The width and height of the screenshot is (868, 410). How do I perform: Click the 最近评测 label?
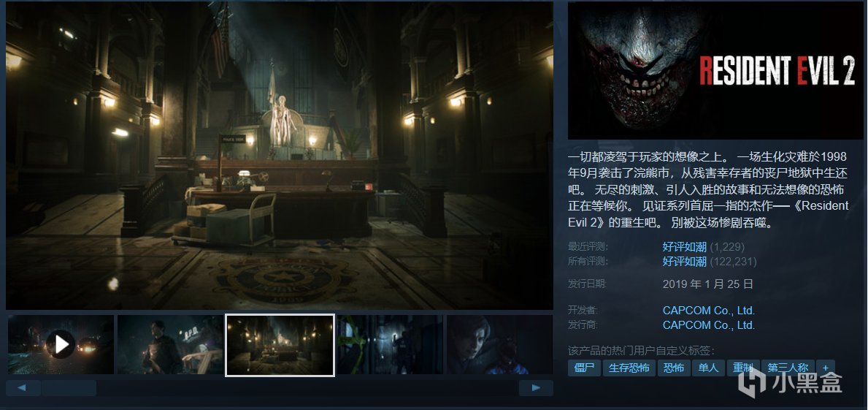[x=588, y=246]
